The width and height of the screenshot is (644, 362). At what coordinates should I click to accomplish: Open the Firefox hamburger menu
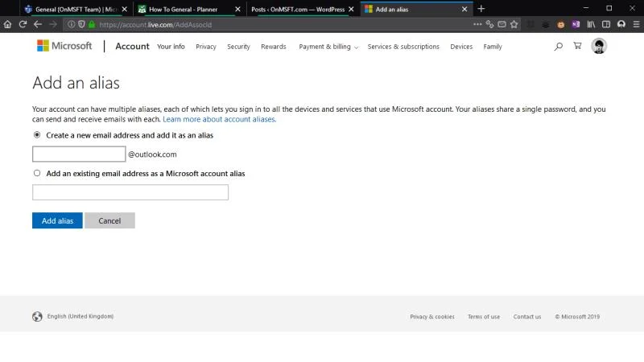pyautogui.click(x=636, y=25)
